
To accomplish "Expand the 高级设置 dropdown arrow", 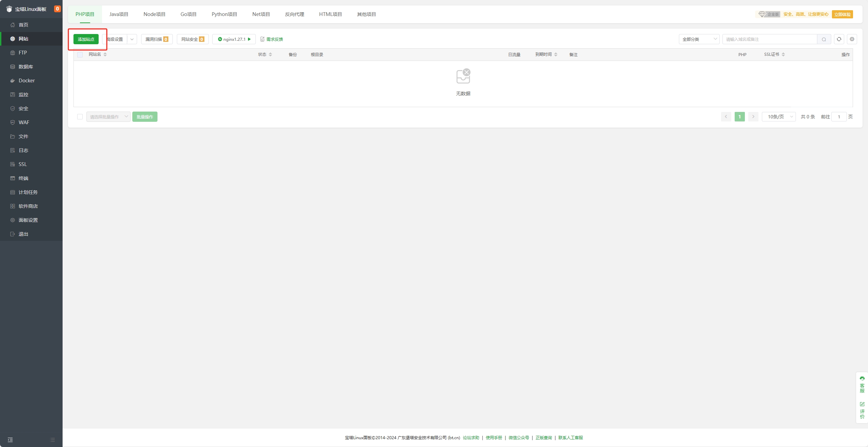I will (132, 39).
